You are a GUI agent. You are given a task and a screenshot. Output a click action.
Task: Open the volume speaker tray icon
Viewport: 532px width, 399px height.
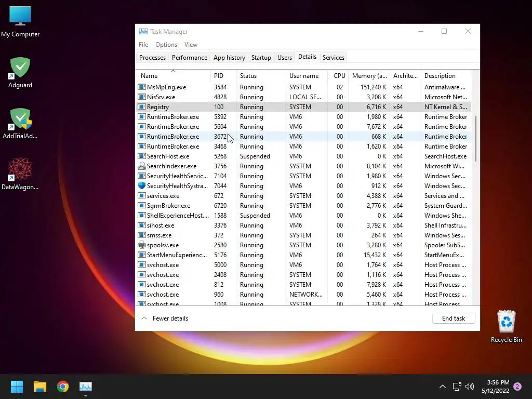pos(470,387)
